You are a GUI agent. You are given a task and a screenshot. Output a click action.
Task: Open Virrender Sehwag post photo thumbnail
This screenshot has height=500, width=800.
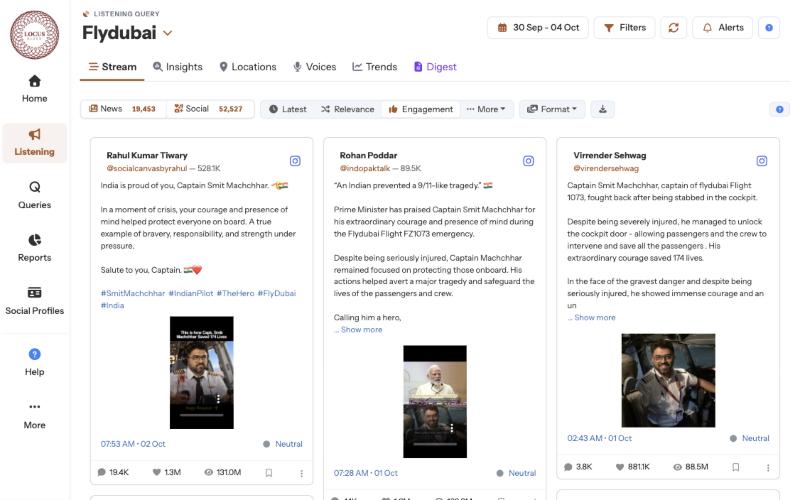coord(668,380)
